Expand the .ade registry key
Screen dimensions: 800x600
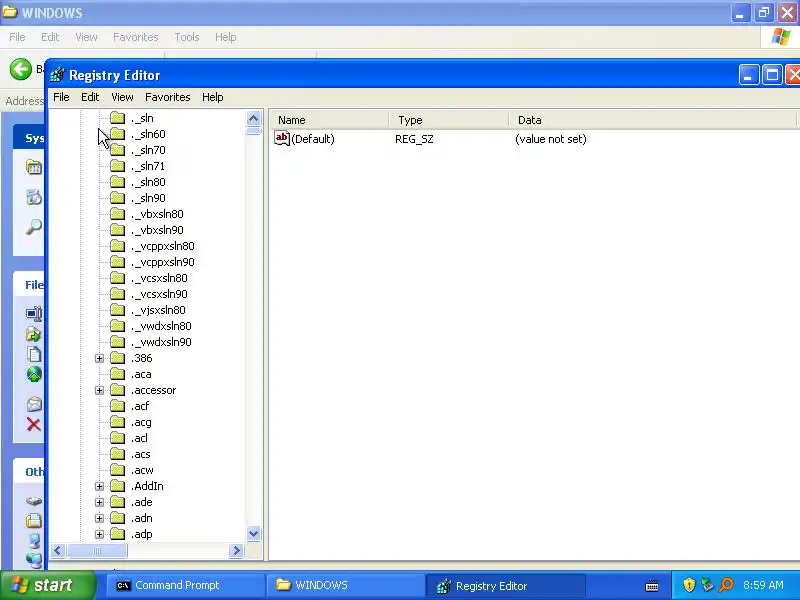click(x=99, y=503)
